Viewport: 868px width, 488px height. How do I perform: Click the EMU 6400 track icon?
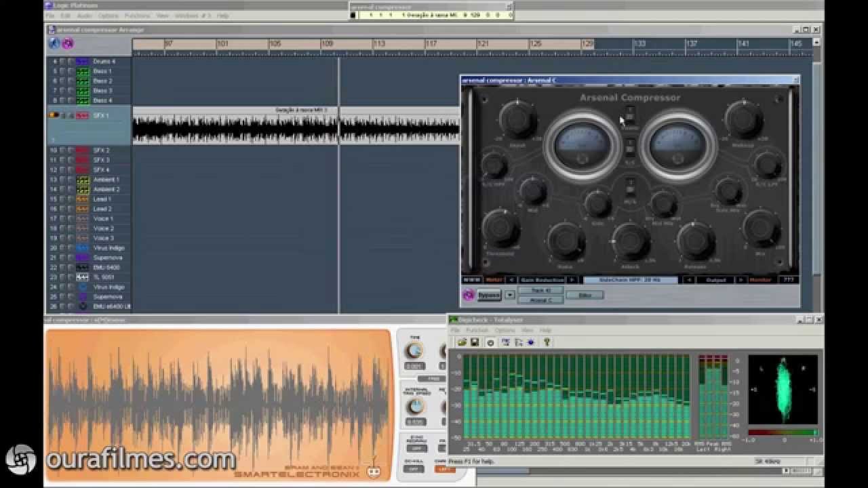[x=83, y=267]
